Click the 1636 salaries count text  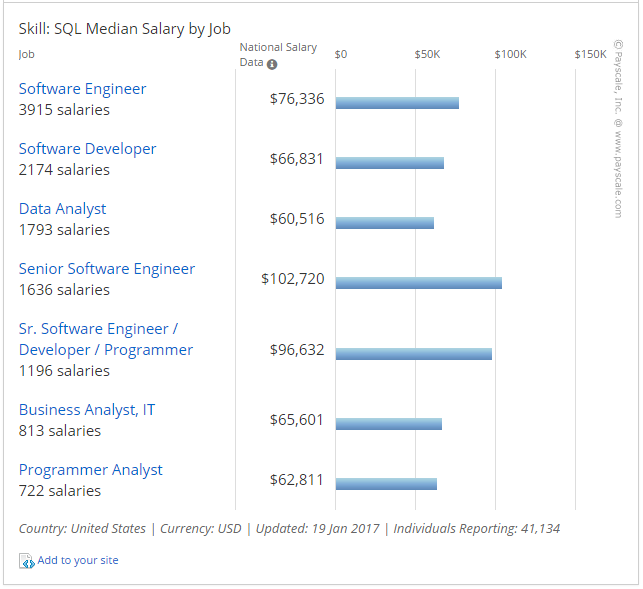[x=64, y=290]
